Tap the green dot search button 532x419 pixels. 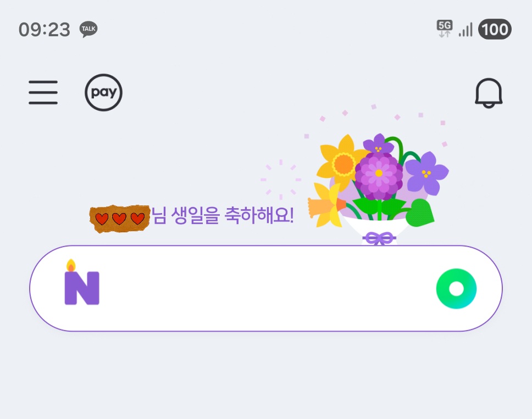(x=456, y=288)
